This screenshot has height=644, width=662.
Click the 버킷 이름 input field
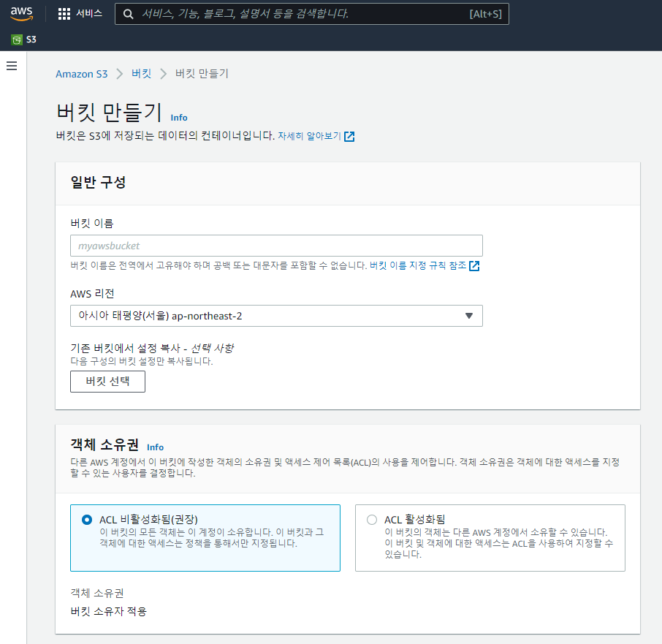[x=276, y=246]
